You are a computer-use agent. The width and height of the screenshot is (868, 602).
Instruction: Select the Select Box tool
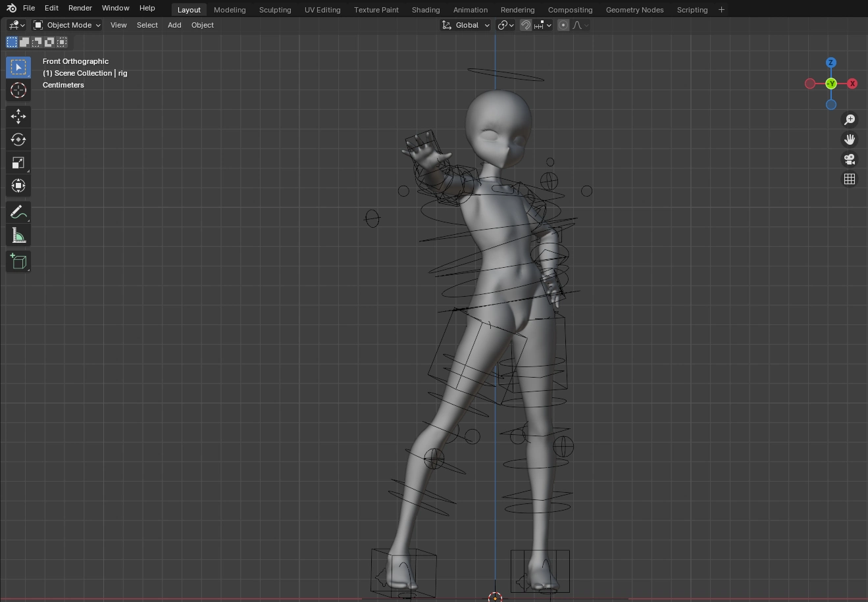(x=18, y=68)
